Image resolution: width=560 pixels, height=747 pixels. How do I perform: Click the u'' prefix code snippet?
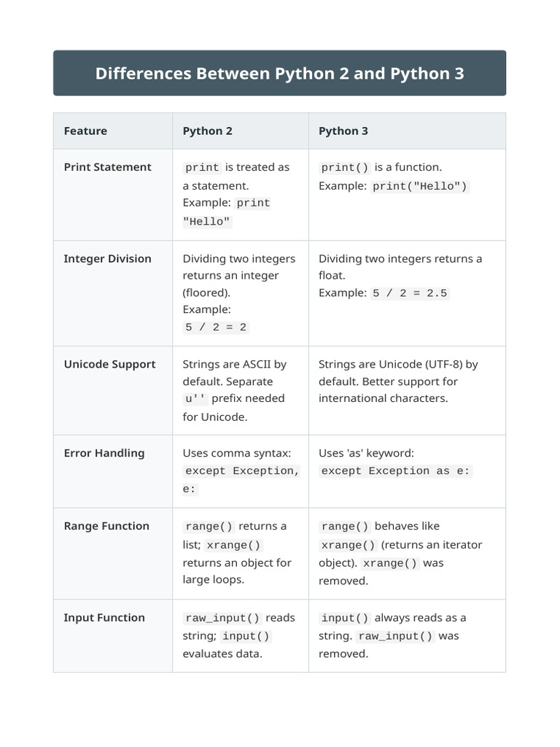[x=195, y=399]
